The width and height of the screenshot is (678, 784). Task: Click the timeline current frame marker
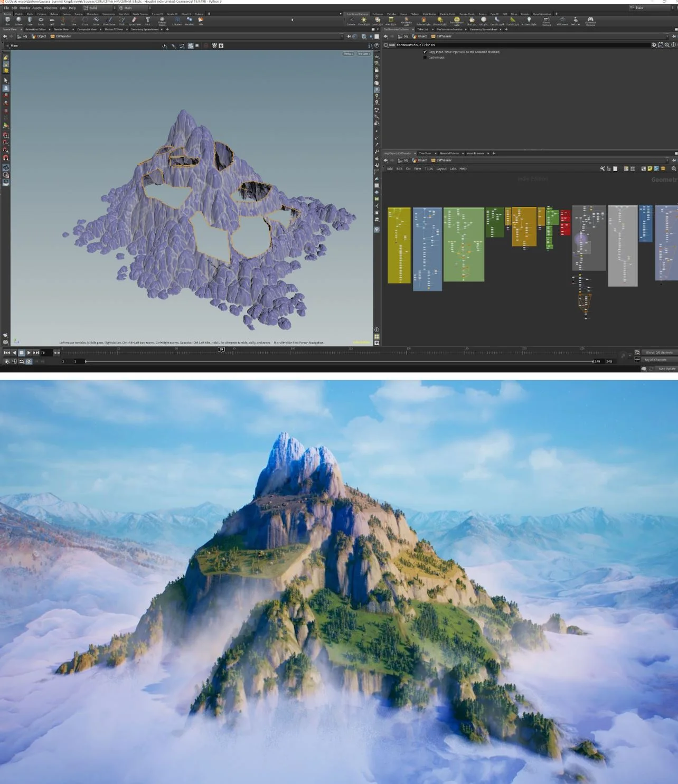(221, 349)
